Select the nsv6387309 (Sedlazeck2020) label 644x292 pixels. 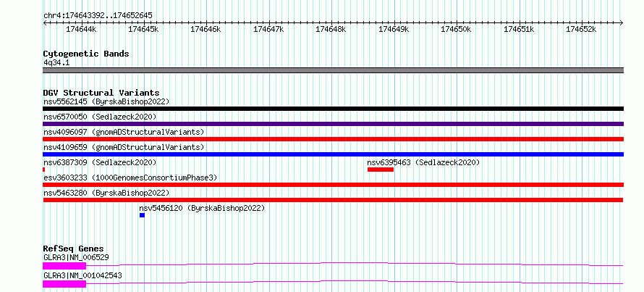click(x=100, y=162)
